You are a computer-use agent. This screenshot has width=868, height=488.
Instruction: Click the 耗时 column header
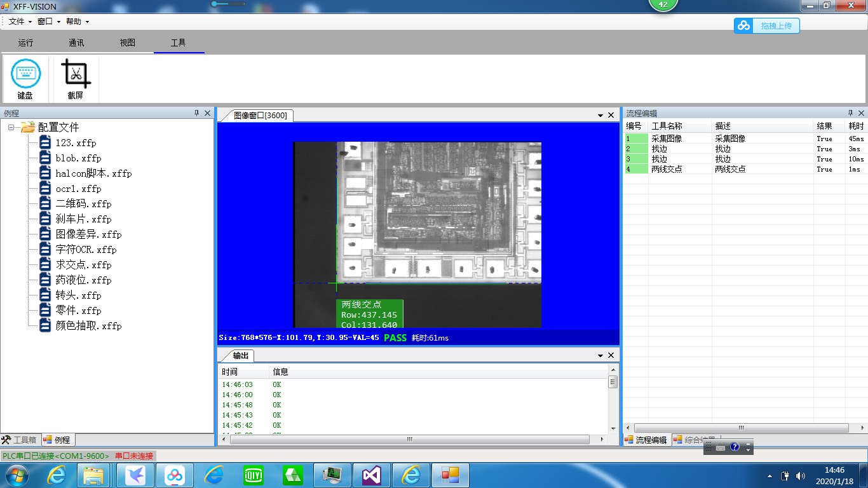(856, 126)
